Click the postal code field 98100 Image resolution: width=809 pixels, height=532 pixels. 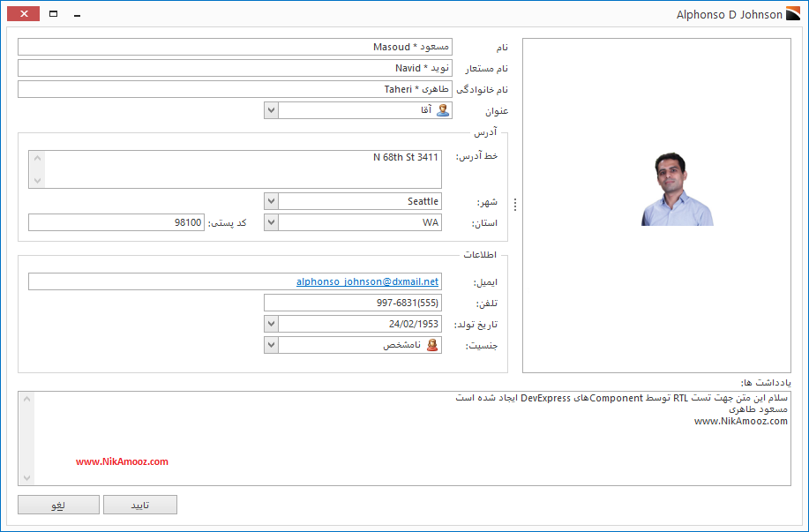click(116, 222)
